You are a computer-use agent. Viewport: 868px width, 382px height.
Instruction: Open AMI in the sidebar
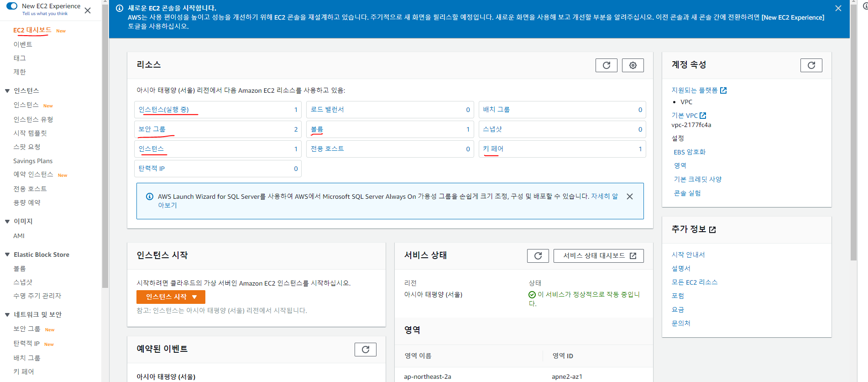click(x=19, y=236)
